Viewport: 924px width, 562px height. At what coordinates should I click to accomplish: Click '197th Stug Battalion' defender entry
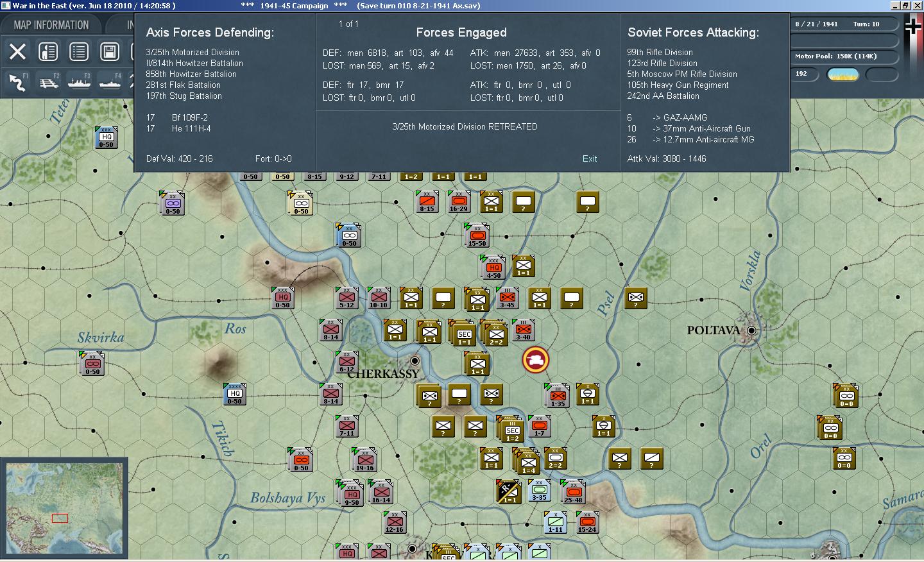[184, 96]
